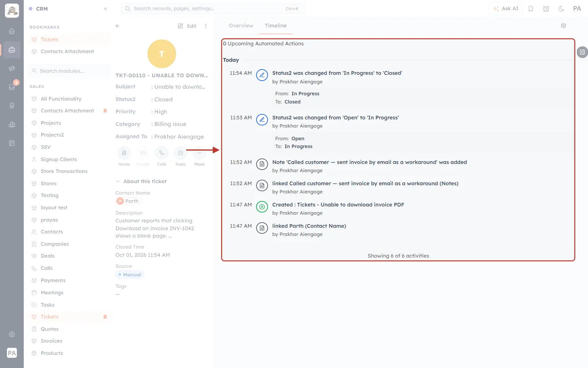Switch to the Overview tab
The image size is (588, 368).
point(241,25)
